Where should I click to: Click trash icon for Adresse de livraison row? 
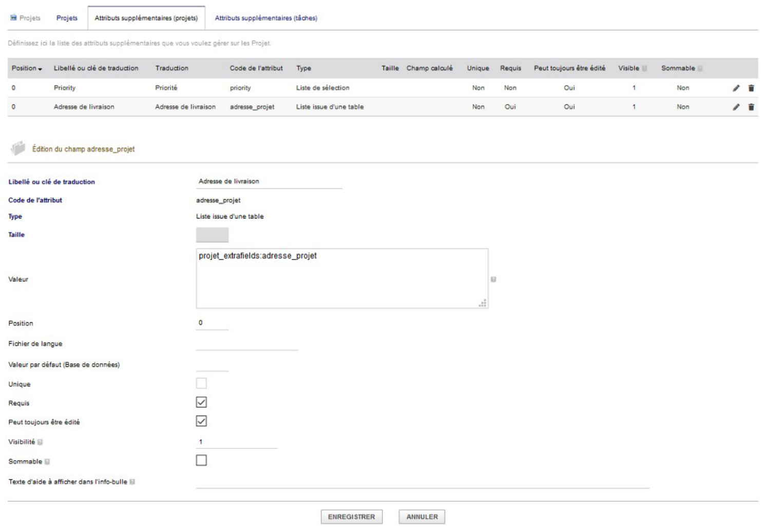point(751,107)
